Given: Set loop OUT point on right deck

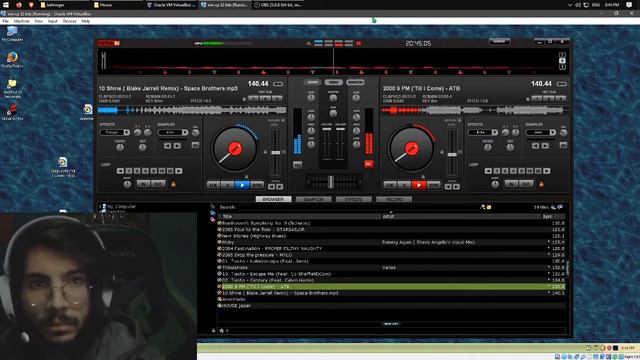Looking at the screenshot, I should (527, 184).
